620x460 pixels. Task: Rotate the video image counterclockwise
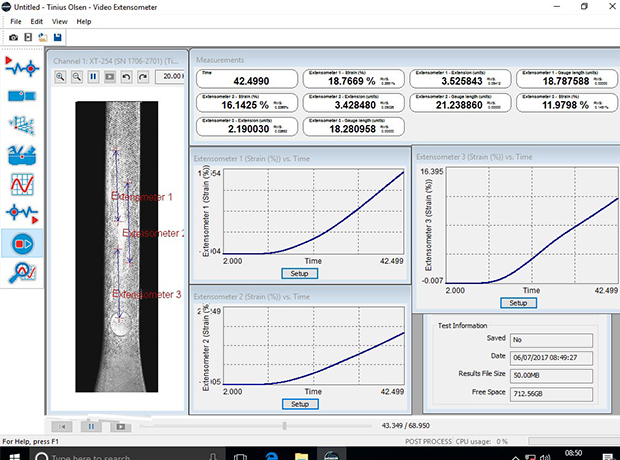point(125,76)
